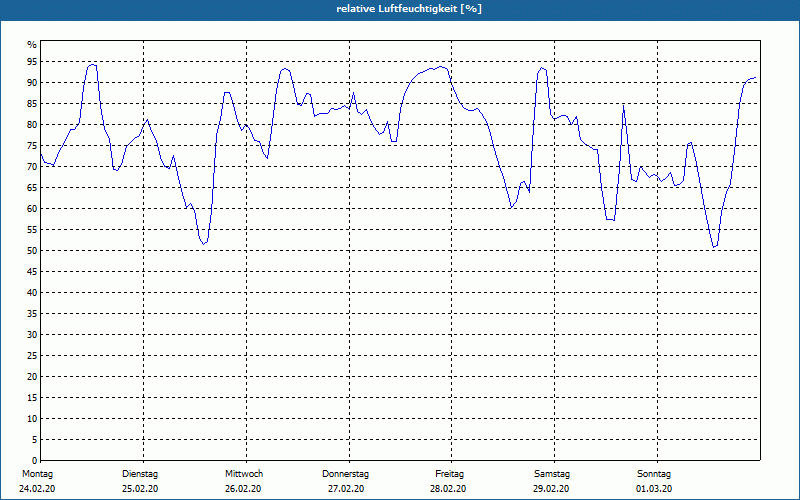Click the date 28.02.20
800x500 pixels.
tap(448, 489)
